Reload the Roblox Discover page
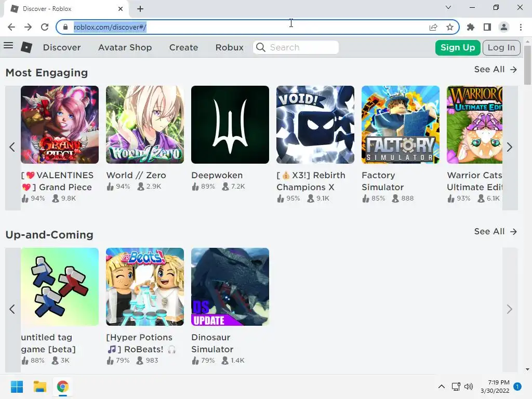The image size is (532, 399). (45, 27)
